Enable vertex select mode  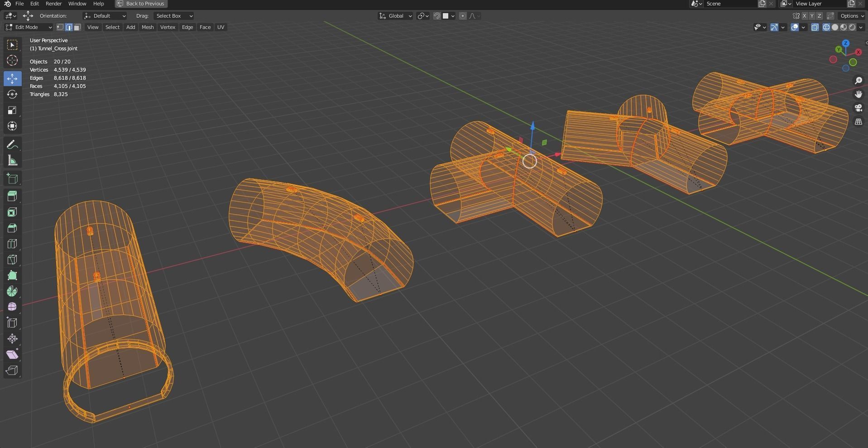(x=60, y=27)
